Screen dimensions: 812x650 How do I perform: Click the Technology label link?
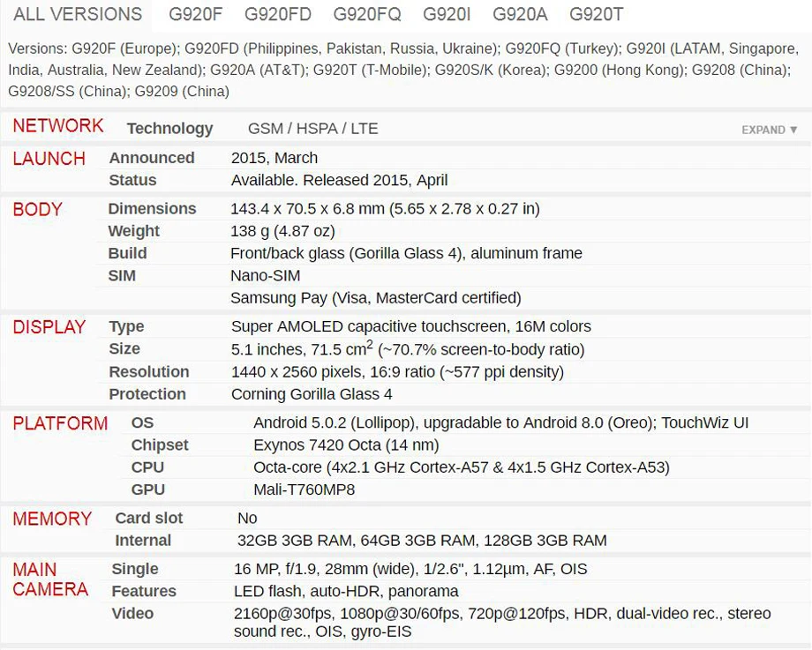point(169,129)
